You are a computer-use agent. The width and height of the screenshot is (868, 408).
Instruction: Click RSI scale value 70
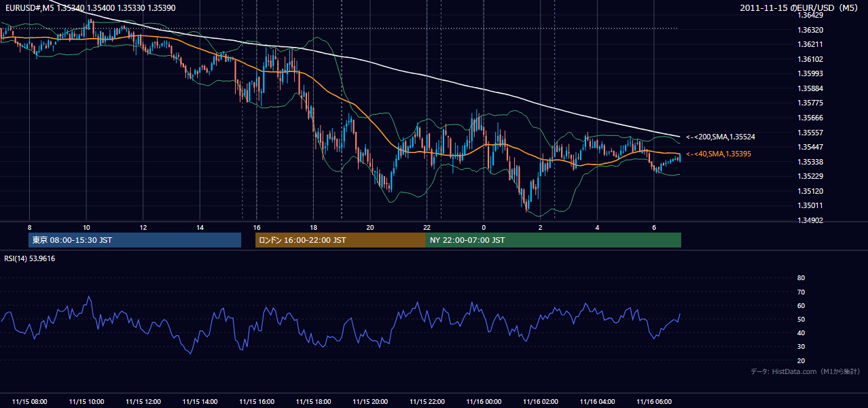[x=801, y=292]
